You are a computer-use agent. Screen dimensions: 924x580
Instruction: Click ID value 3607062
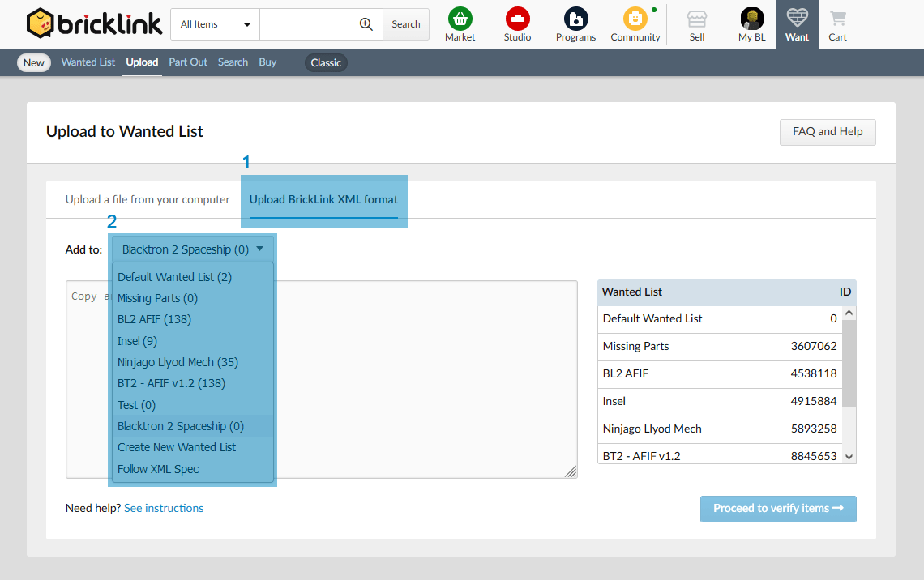(x=814, y=346)
